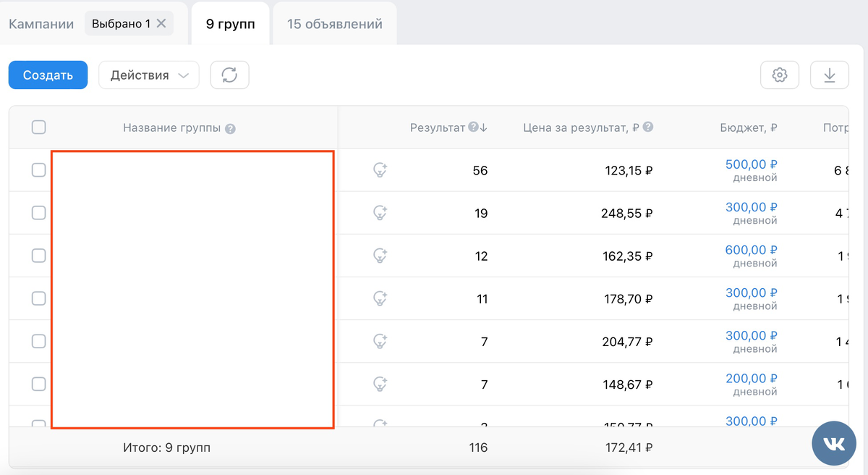The height and width of the screenshot is (475, 868).
Task: Open the Действия dropdown menu
Action: pyautogui.click(x=148, y=75)
